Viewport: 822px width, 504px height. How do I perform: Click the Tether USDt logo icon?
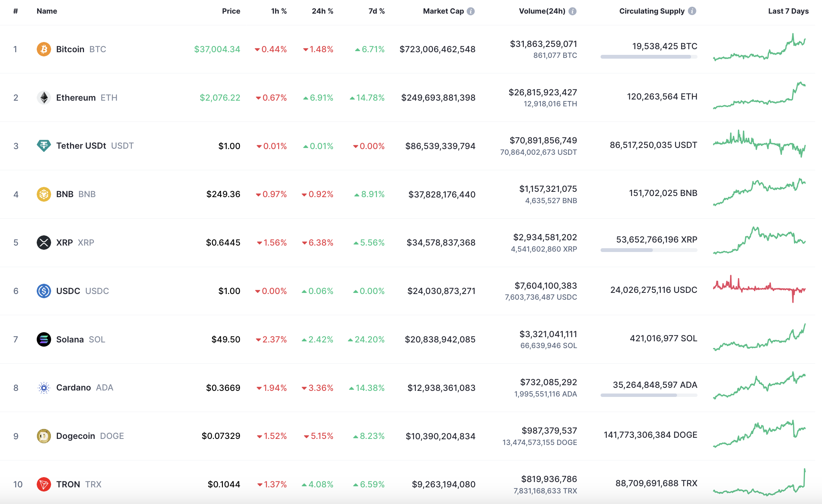coord(44,146)
